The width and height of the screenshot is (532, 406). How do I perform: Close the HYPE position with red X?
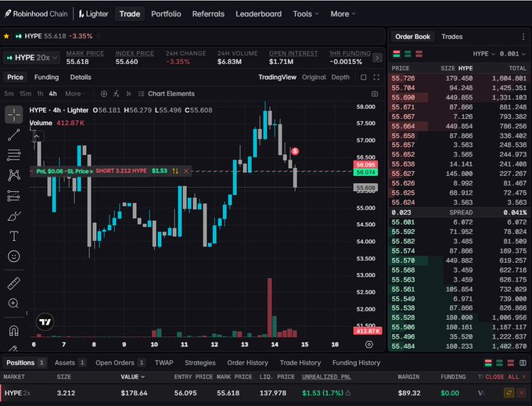tap(522, 393)
